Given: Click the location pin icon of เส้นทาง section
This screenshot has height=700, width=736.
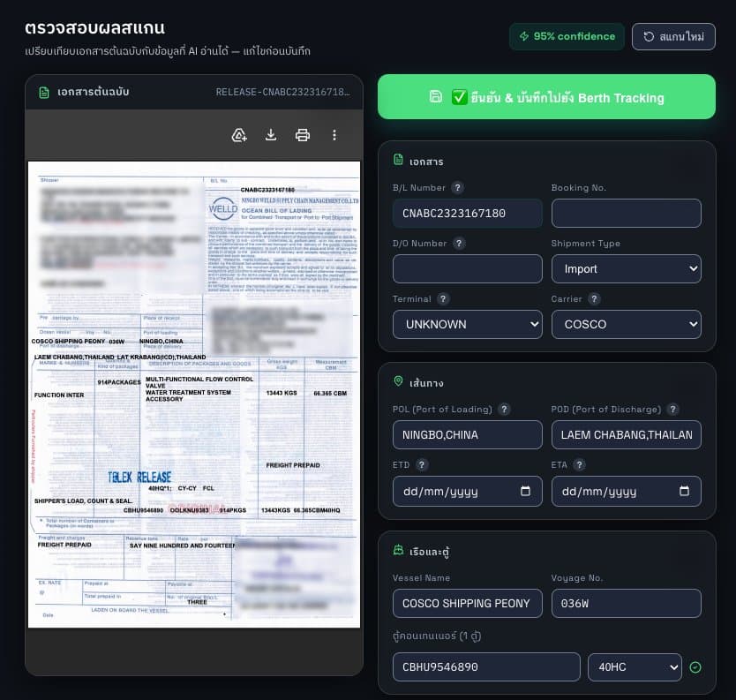Looking at the screenshot, I should pyautogui.click(x=398, y=380).
